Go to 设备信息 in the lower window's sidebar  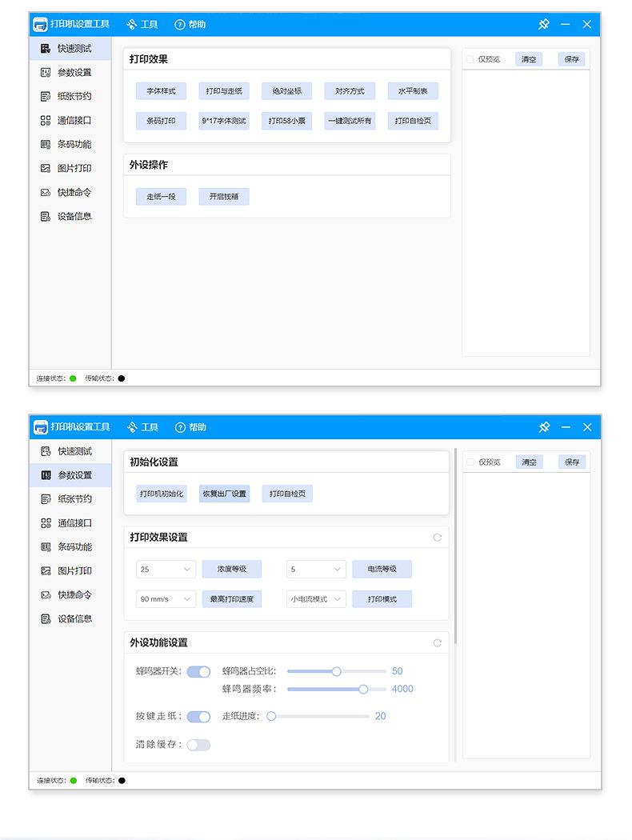74,619
